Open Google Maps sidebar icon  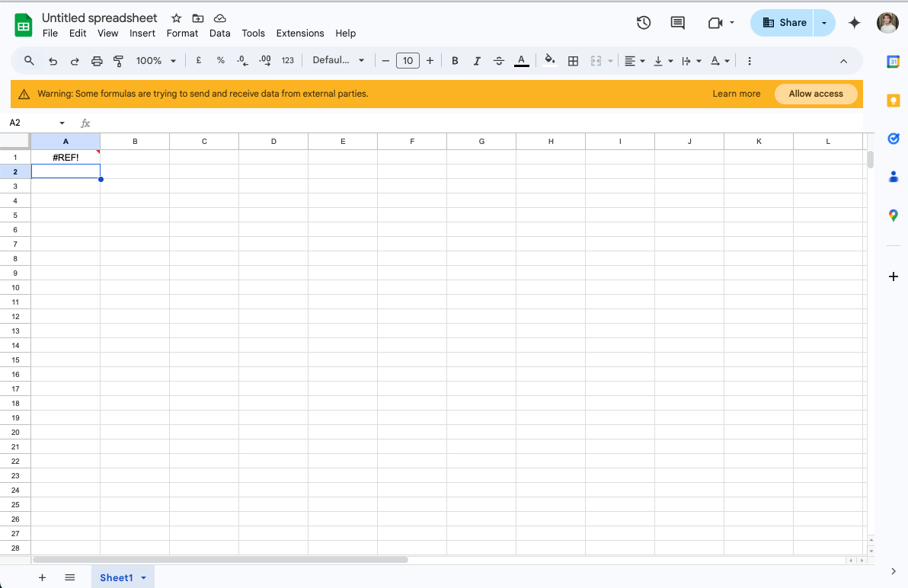tap(893, 216)
